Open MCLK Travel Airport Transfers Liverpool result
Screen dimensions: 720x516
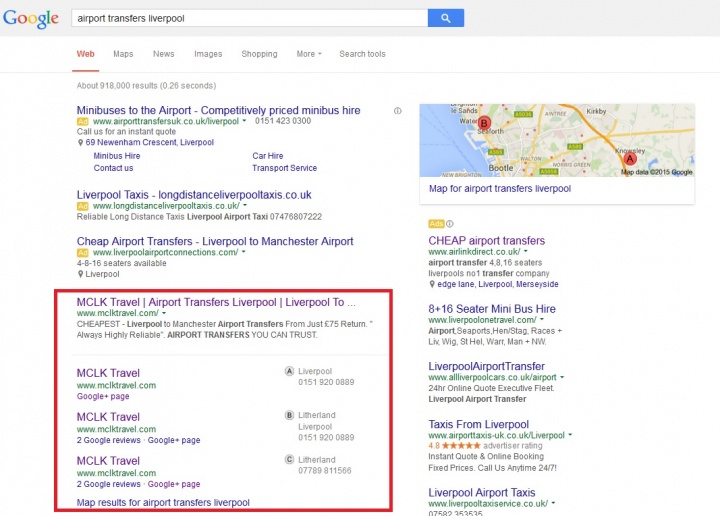pyautogui.click(x=216, y=302)
